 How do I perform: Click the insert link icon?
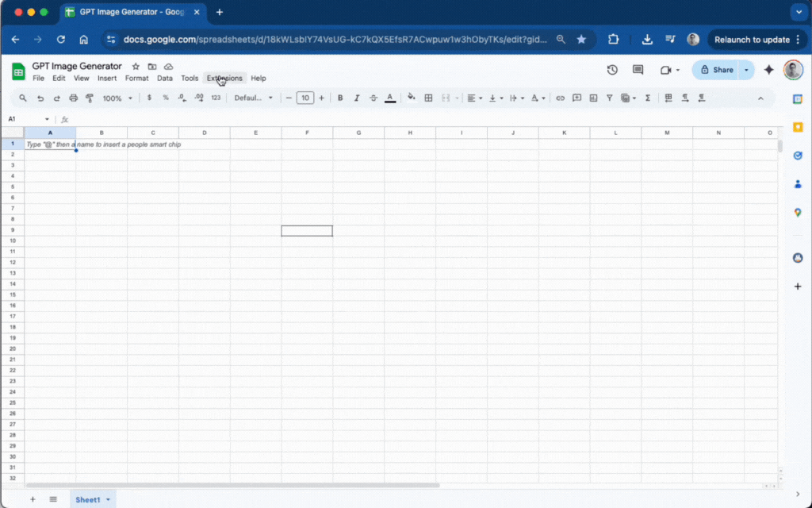560,98
